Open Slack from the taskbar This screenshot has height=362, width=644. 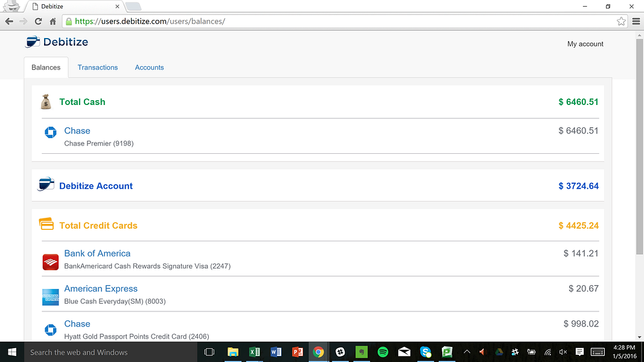pyautogui.click(x=340, y=352)
